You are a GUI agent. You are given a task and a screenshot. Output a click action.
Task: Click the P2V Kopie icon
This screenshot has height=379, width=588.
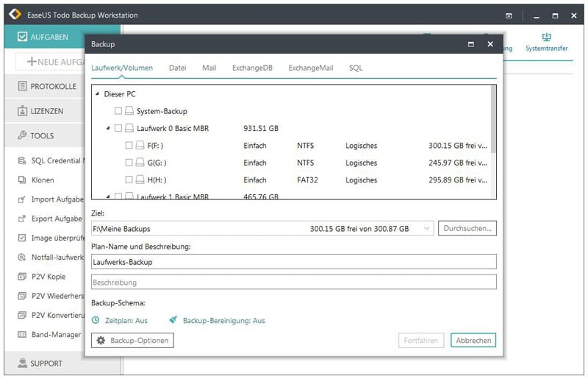(22, 277)
